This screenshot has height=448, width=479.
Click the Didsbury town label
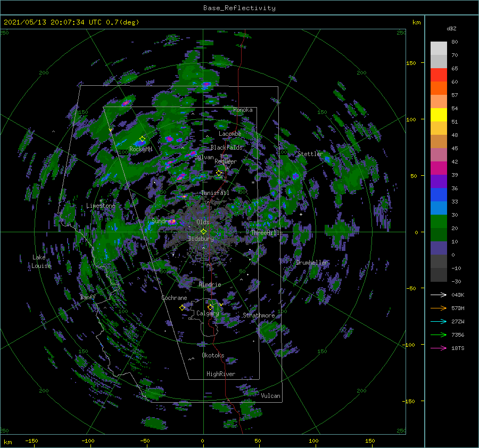(201, 239)
